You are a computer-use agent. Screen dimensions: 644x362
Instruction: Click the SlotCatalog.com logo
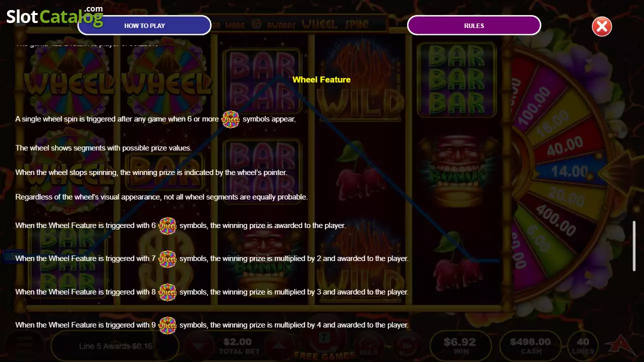tap(55, 17)
